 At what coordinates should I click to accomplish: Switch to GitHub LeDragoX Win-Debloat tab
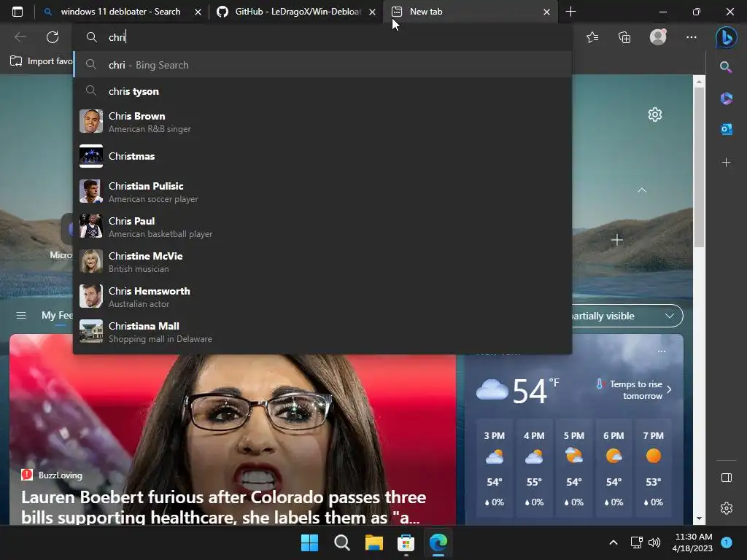pyautogui.click(x=296, y=12)
